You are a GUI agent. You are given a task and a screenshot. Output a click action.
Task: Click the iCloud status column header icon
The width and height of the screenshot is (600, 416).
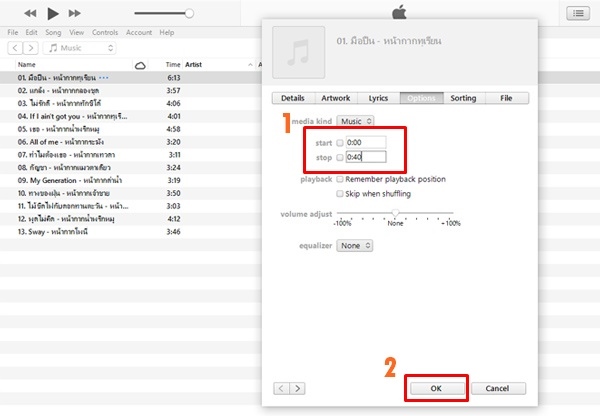click(140, 65)
